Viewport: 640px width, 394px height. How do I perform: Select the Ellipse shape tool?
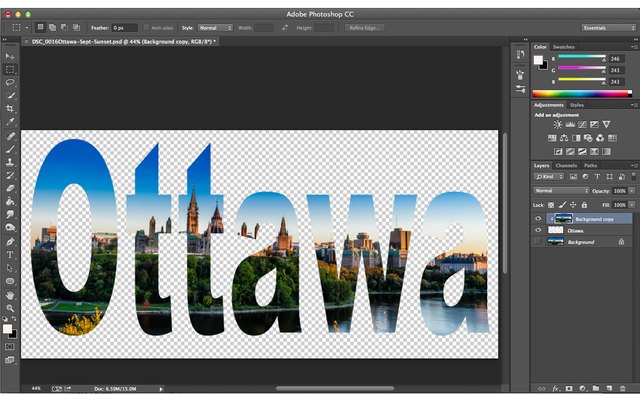tap(10, 281)
